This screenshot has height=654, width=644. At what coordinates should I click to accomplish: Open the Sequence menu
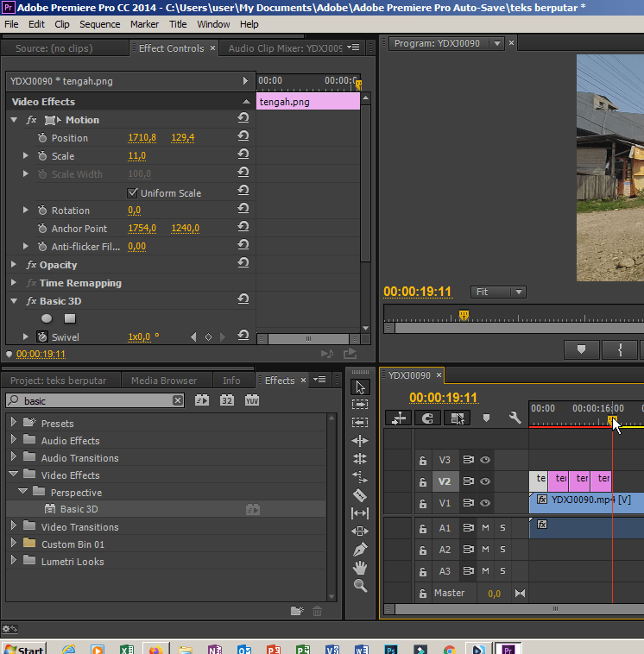click(100, 24)
